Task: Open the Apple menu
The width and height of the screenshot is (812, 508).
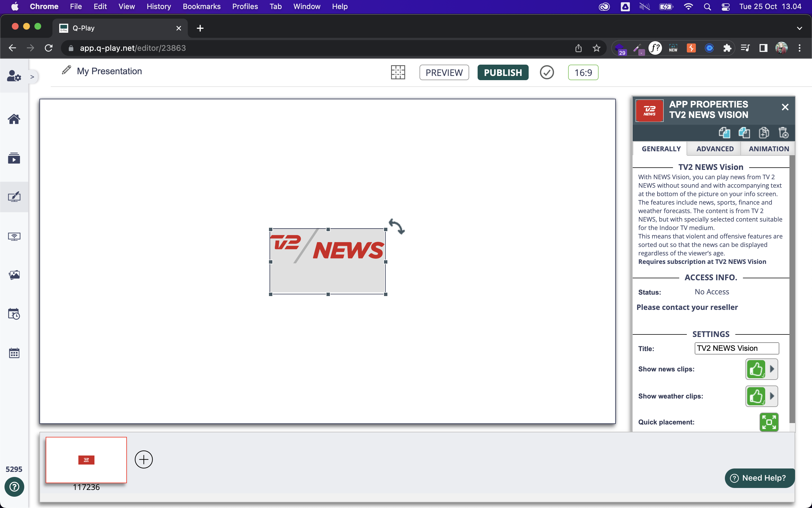Action: point(15,6)
